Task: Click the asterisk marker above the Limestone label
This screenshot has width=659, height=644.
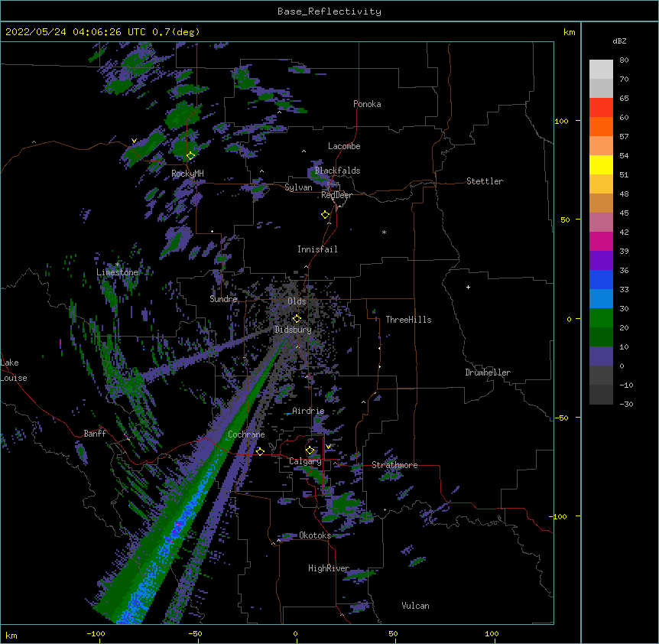Action: [x=117, y=265]
